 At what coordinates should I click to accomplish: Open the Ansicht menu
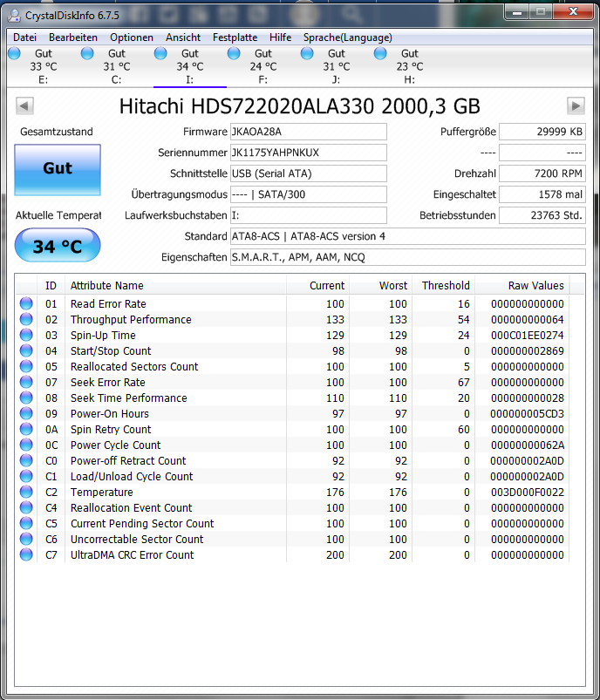click(x=183, y=37)
